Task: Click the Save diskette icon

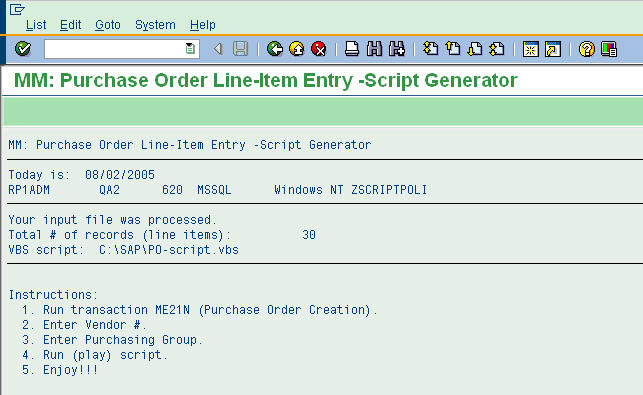Action: (240, 49)
